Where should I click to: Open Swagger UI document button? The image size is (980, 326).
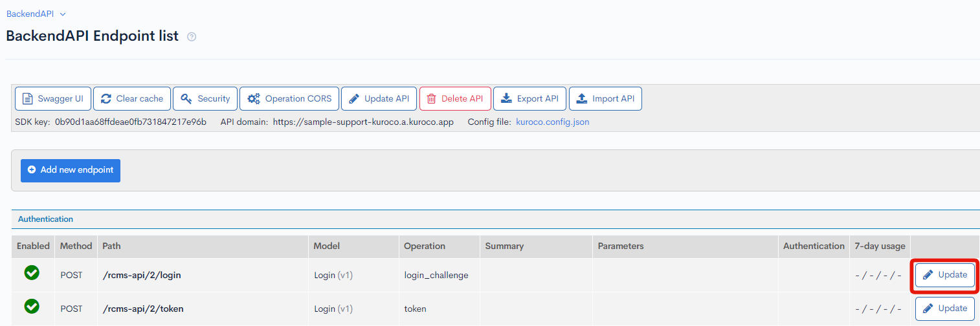tap(53, 99)
